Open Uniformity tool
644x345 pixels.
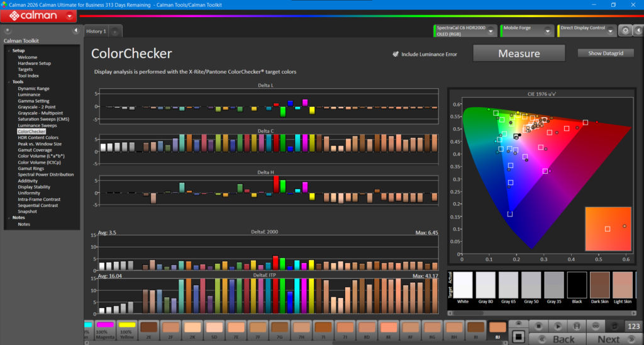29,193
